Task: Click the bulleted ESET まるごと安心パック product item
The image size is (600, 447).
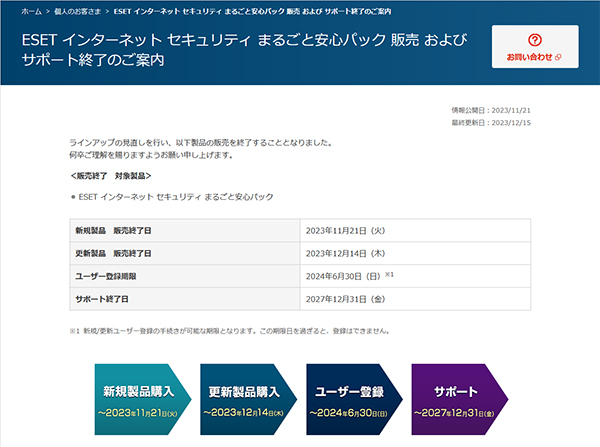Action: click(172, 197)
